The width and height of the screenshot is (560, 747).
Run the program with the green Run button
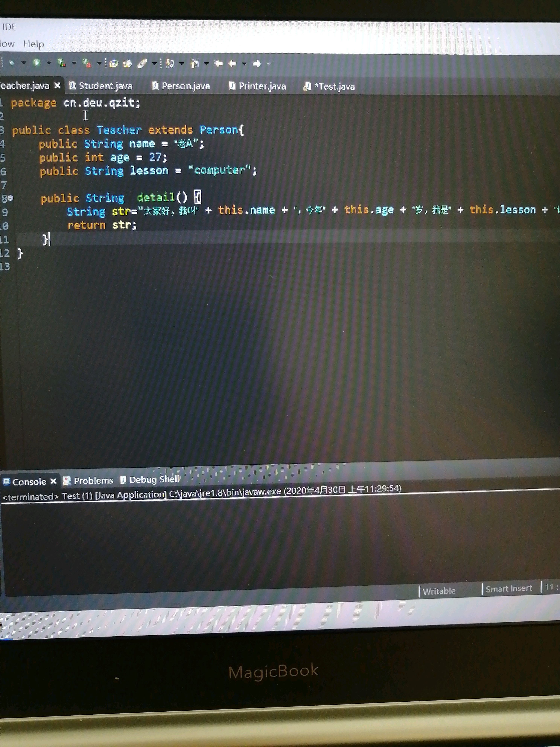[x=37, y=63]
